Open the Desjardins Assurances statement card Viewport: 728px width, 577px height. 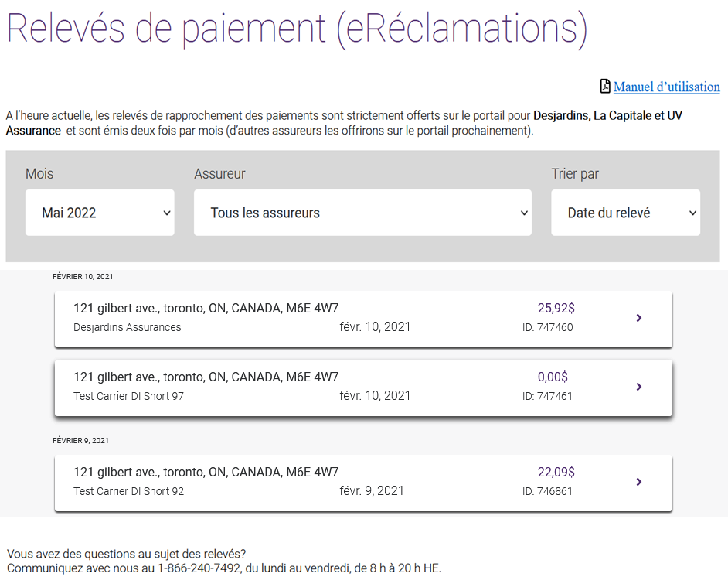[x=363, y=319]
